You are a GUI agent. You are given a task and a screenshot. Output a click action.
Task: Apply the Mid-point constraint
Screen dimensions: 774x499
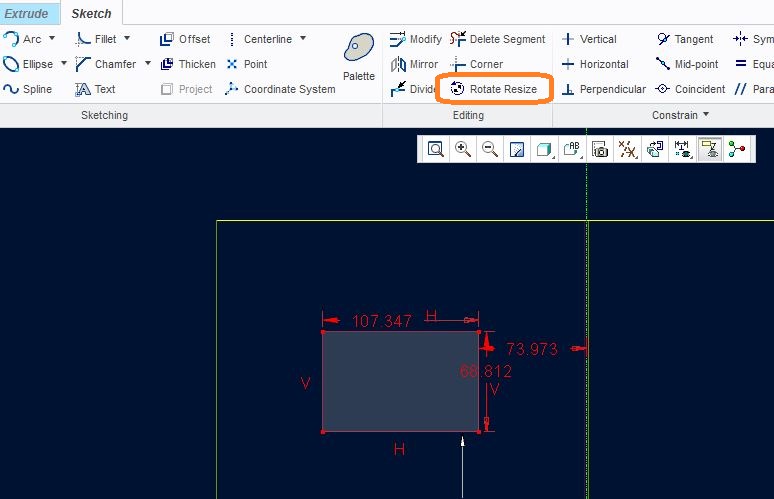click(687, 64)
